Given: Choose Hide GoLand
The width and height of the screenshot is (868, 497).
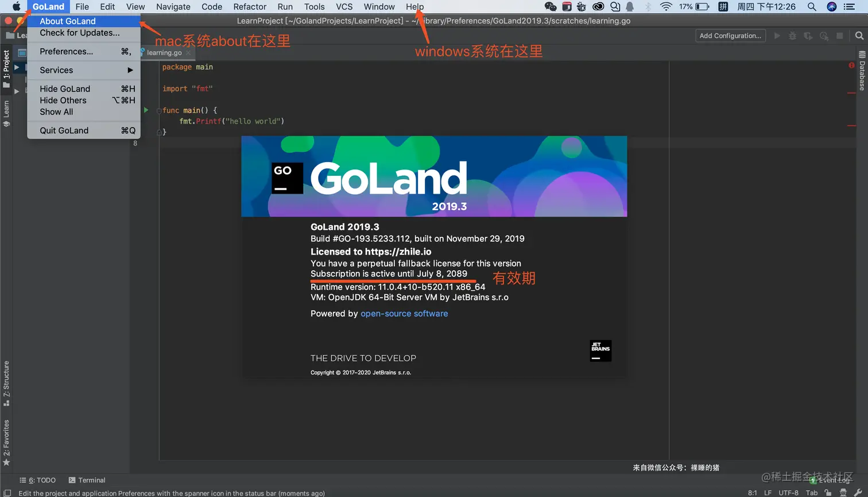Looking at the screenshot, I should pyautogui.click(x=84, y=88).
